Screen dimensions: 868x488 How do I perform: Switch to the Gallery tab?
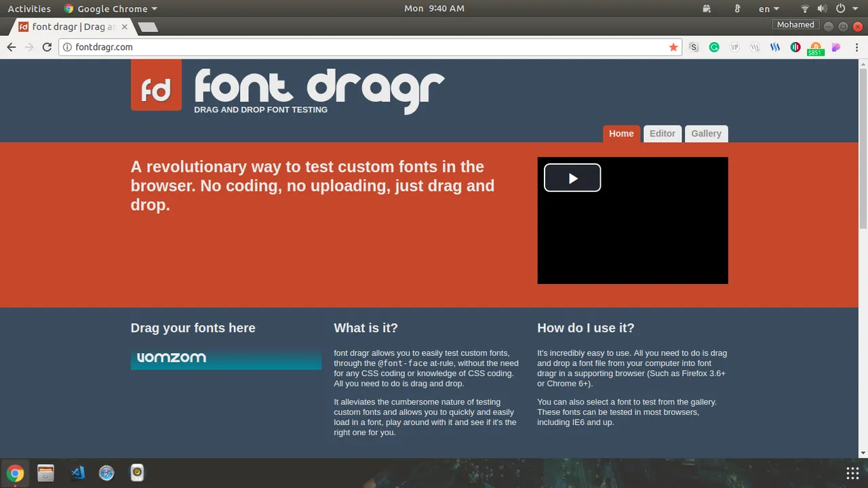(706, 134)
